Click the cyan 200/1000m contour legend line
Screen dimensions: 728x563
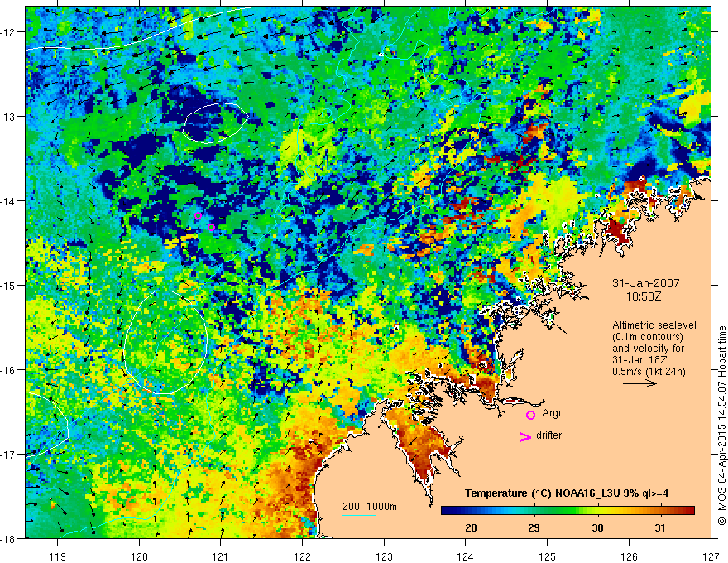pos(359,515)
